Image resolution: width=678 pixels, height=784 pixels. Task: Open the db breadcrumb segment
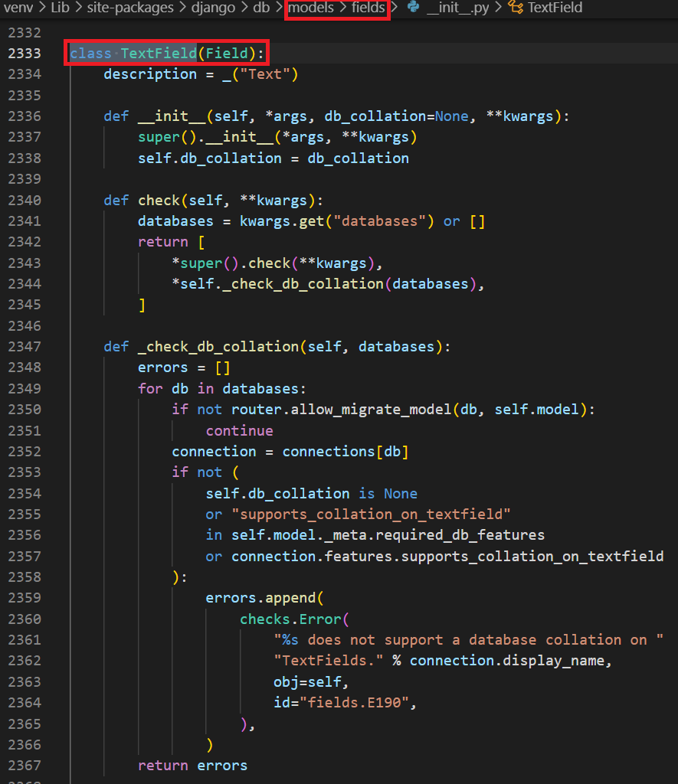262,8
